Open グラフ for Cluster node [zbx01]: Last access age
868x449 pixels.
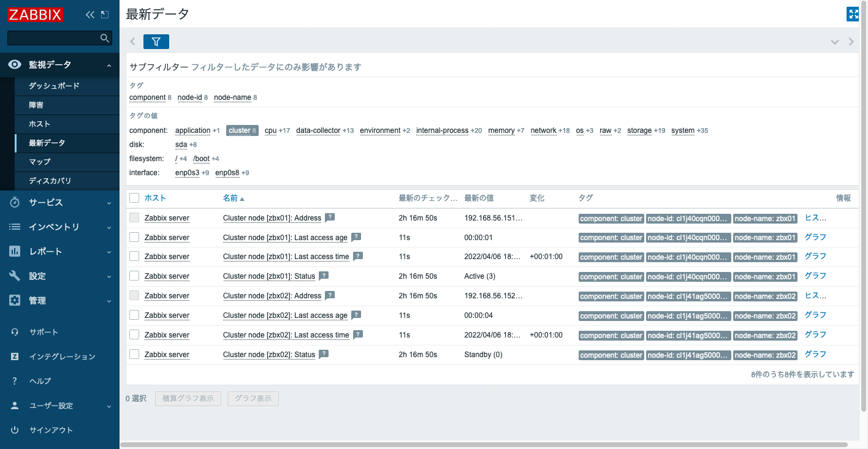(815, 237)
